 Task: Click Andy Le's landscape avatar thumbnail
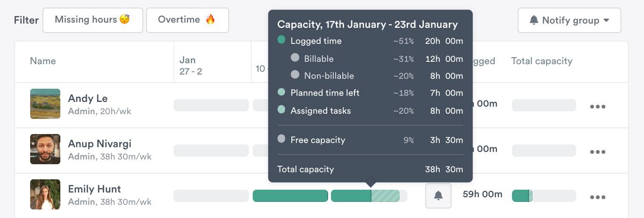(x=45, y=104)
